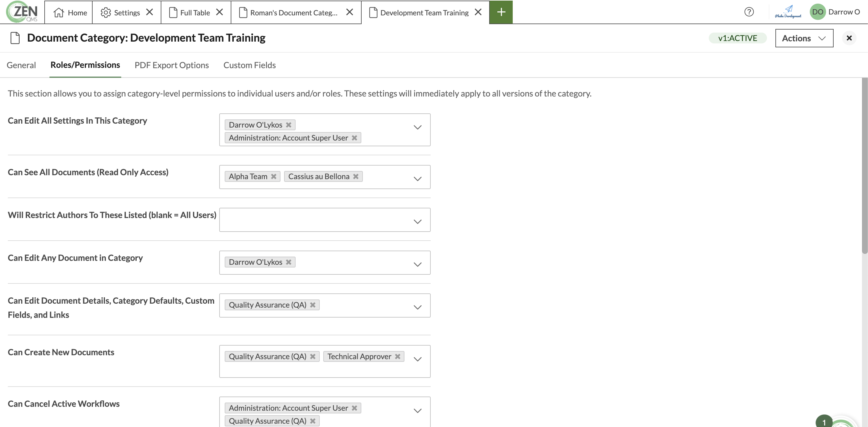Close the Development Team Training tab
Viewport: 868px width, 427px height.
pos(478,12)
